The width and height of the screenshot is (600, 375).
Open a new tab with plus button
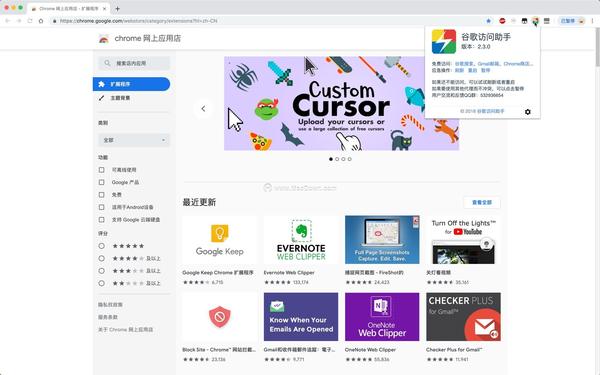point(117,8)
